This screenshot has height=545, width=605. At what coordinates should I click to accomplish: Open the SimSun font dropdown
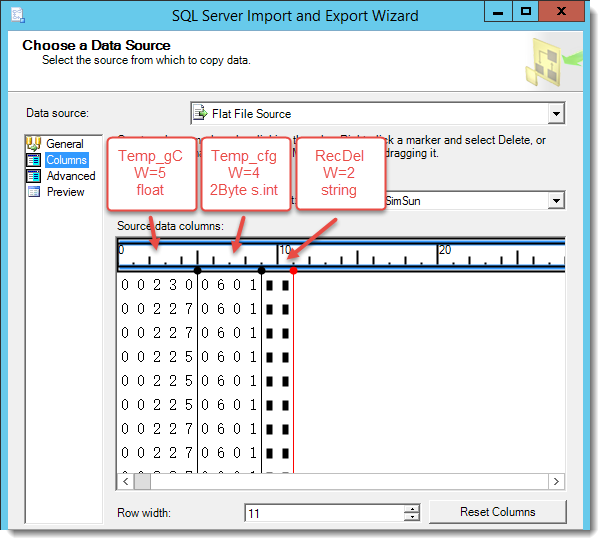coord(556,200)
